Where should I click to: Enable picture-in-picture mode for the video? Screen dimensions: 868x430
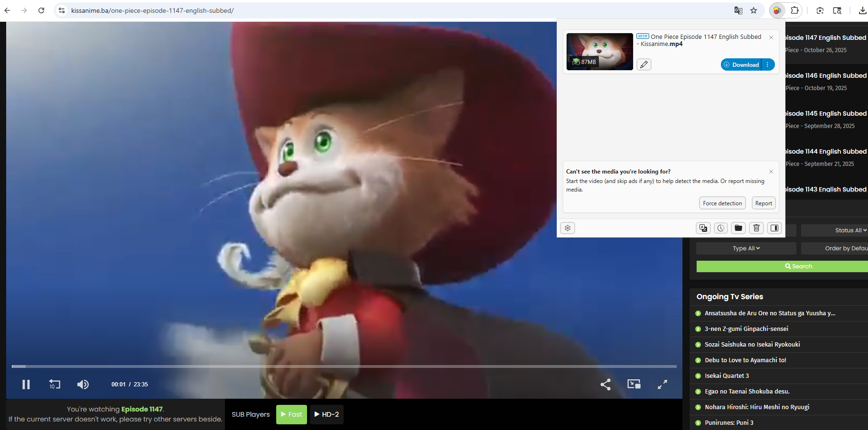click(x=634, y=384)
